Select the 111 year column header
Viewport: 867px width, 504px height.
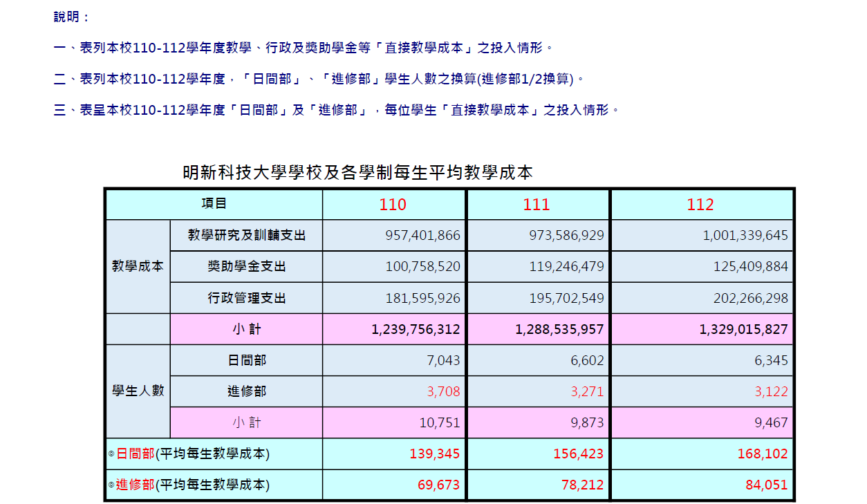pos(537,205)
